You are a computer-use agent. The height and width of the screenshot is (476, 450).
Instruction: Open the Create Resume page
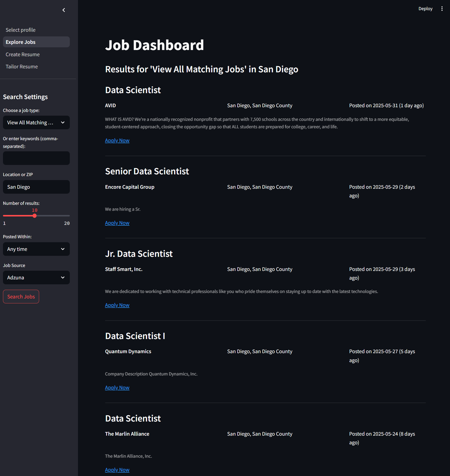(23, 54)
